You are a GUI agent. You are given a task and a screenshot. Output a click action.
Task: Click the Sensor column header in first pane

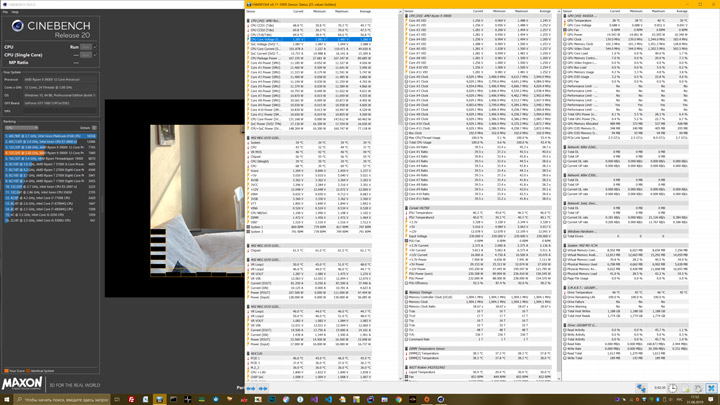coord(251,11)
